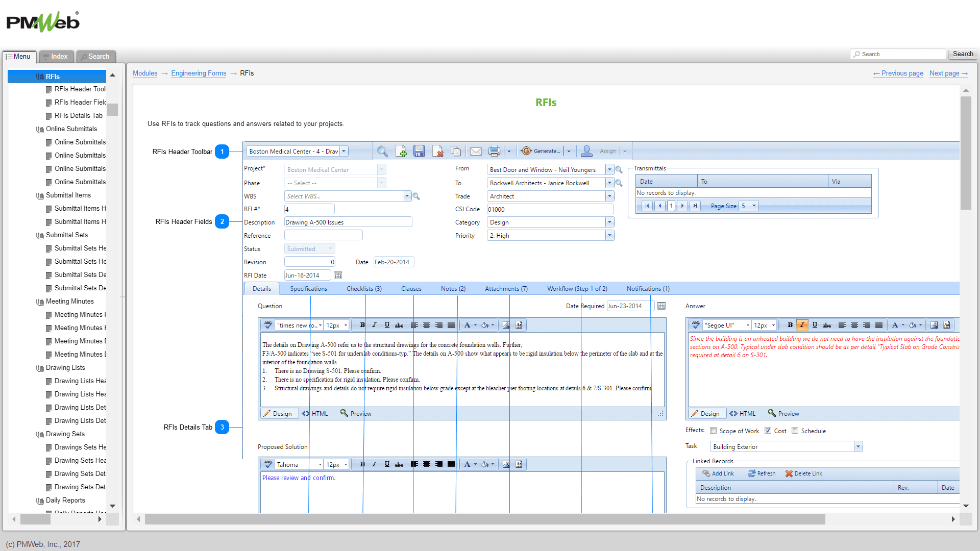This screenshot has height=551, width=980.
Task: Click Delete Link in Linked Records
Action: point(804,473)
